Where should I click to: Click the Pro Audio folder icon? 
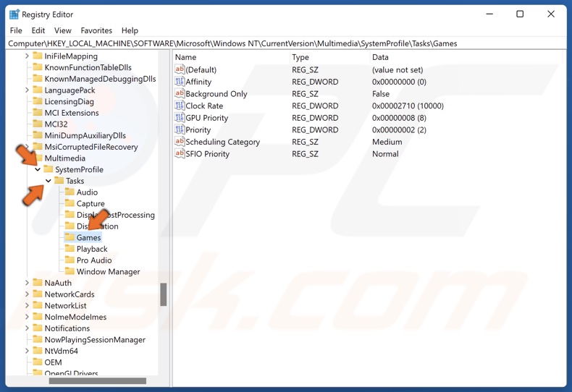70,260
